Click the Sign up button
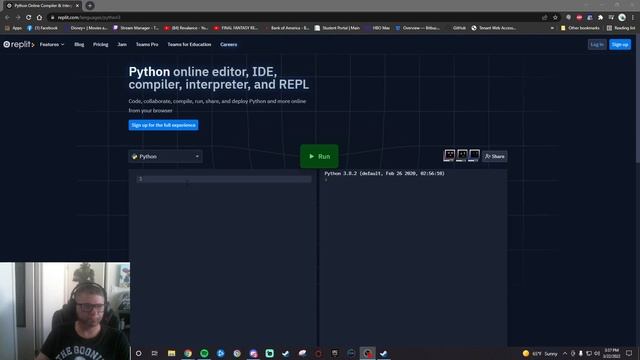This screenshot has height=360, width=640. [x=620, y=44]
